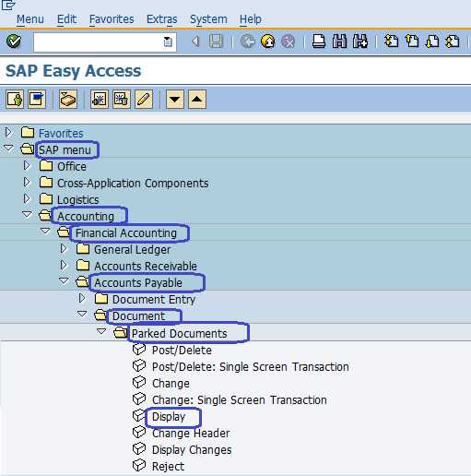Open the Menu menu
Viewport: 471px width, 476px height.
[x=30, y=19]
